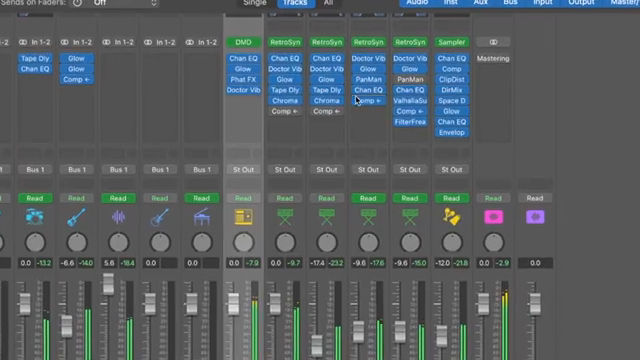Click the -12.0 fader value display
The width and height of the screenshot is (640, 360).
442,263
